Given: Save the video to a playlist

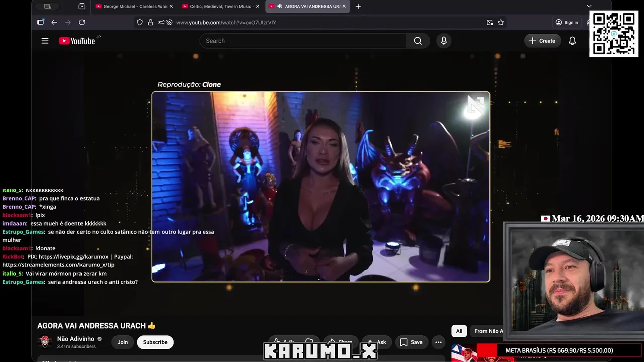Looking at the screenshot, I should pos(411,342).
